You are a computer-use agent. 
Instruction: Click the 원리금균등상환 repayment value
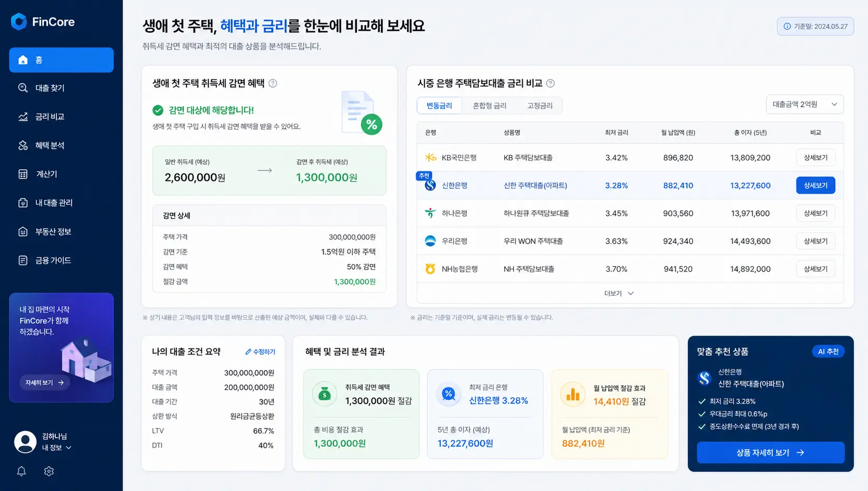tap(252, 417)
